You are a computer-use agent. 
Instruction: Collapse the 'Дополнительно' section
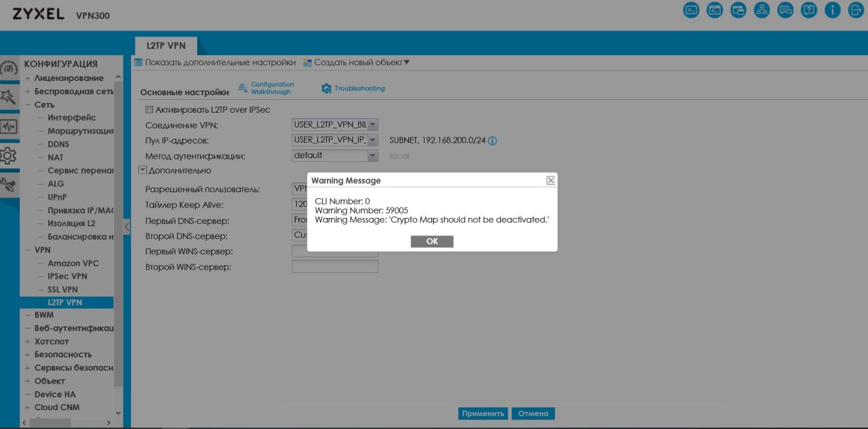tap(142, 170)
